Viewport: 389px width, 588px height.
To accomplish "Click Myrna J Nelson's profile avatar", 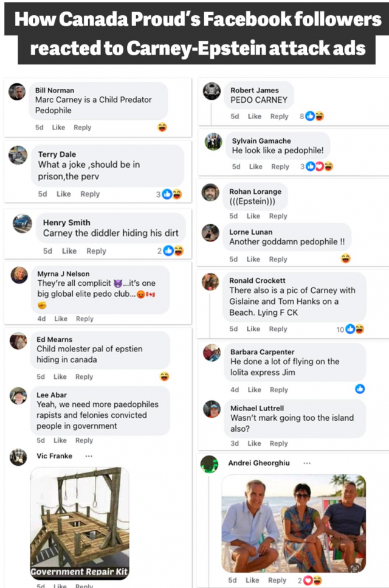I will click(x=19, y=275).
